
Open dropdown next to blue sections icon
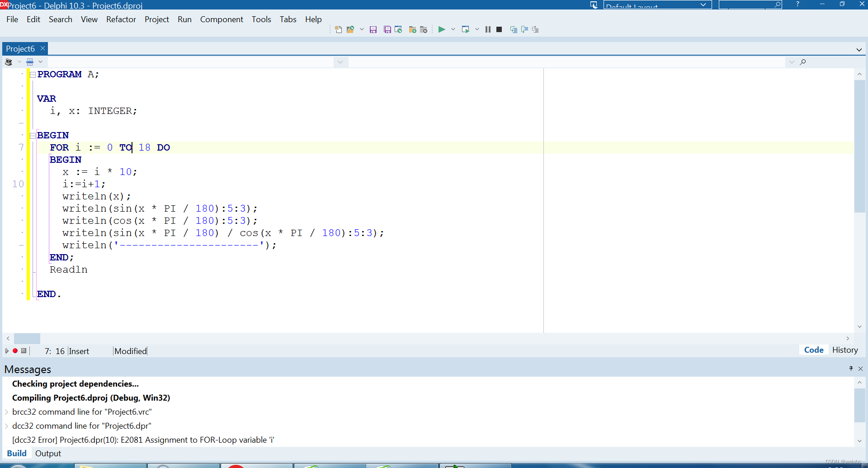(41, 62)
